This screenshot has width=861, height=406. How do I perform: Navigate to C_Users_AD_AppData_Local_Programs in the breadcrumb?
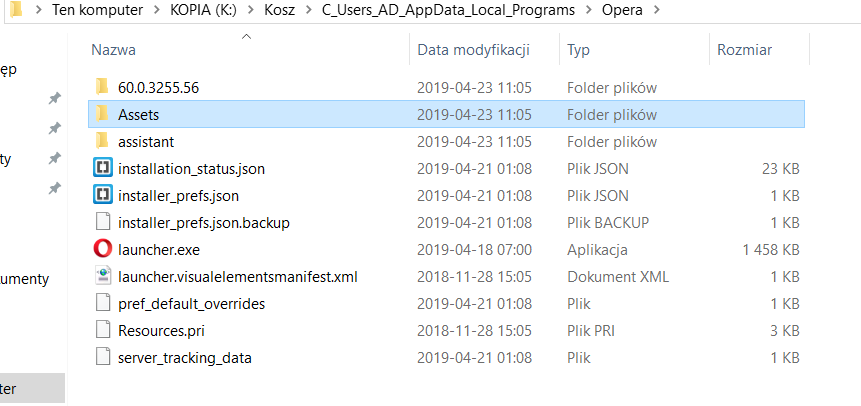coord(448,10)
